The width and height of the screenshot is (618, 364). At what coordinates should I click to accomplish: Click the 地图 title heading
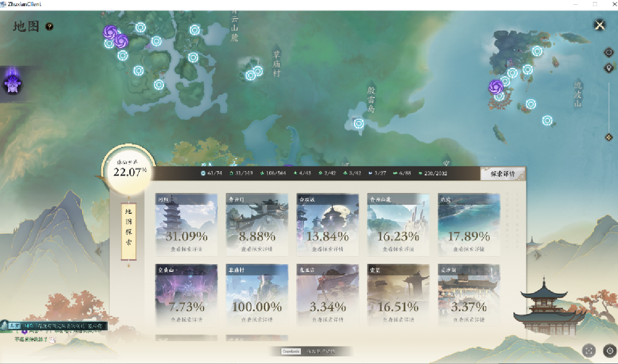(26, 27)
